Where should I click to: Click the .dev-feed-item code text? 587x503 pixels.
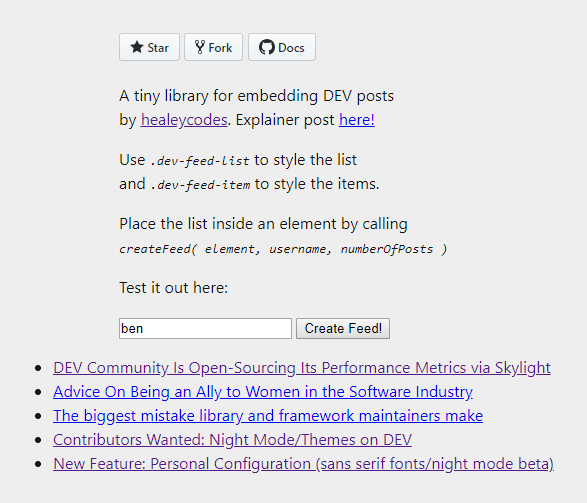[x=200, y=185]
